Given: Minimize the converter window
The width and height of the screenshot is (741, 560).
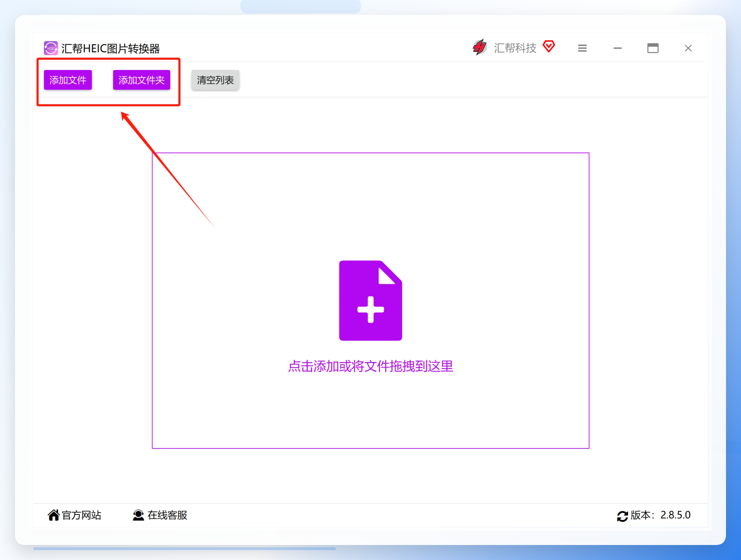Looking at the screenshot, I should pyautogui.click(x=618, y=48).
